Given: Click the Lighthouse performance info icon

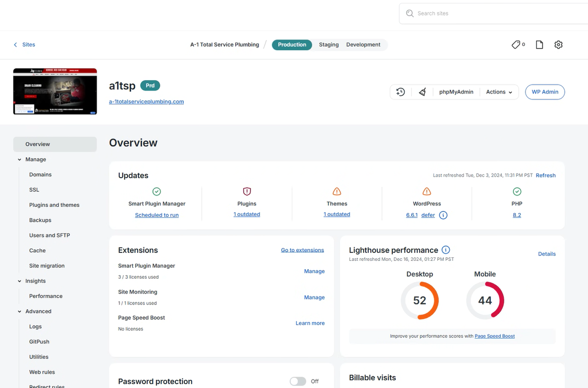Looking at the screenshot, I should 446,250.
